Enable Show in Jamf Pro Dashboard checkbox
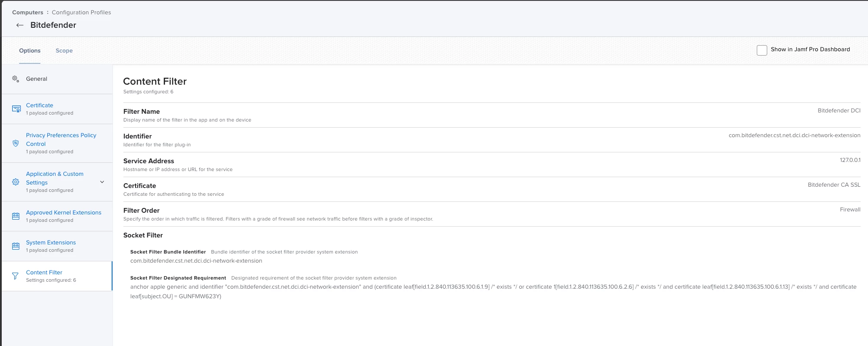 762,50
